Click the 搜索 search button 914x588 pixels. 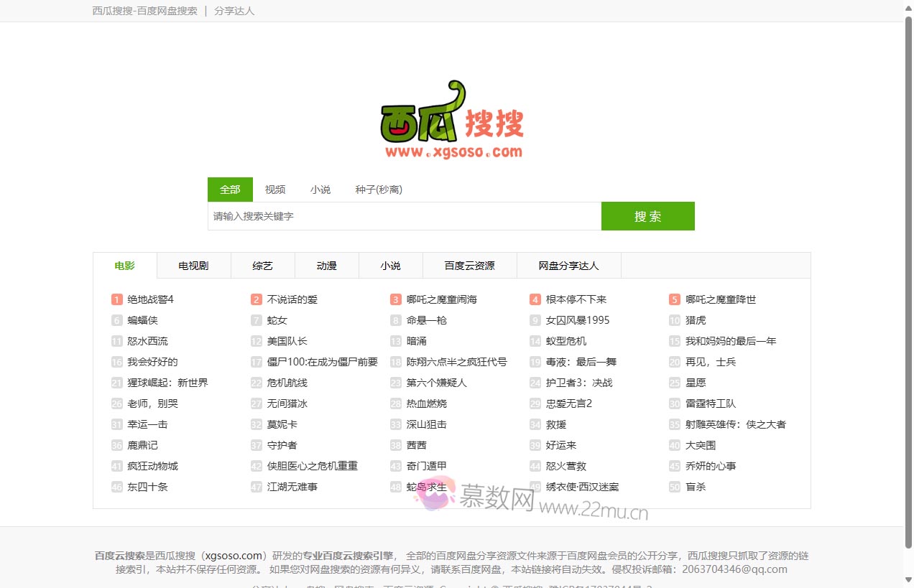click(647, 215)
